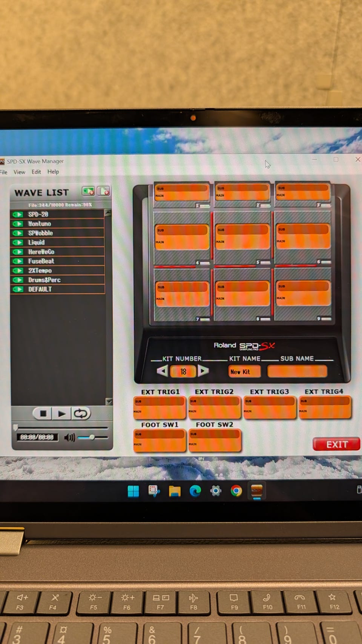
Task: Click the 00:00/00:00 time display
Action: click(37, 437)
